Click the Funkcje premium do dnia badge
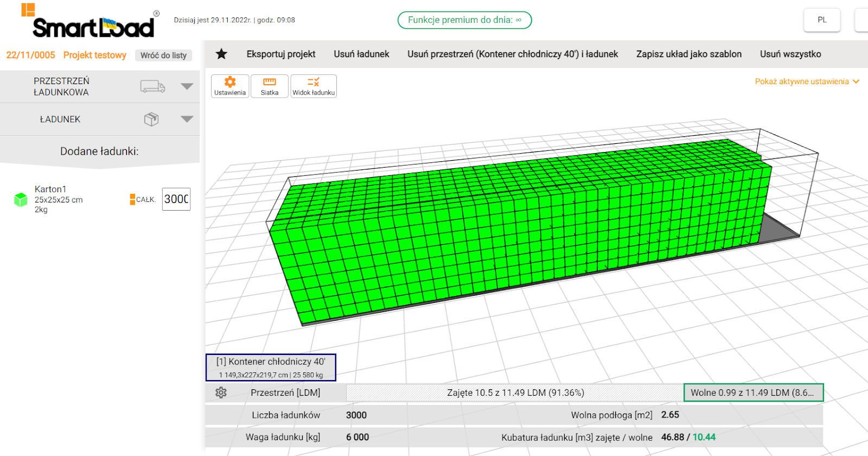This screenshot has width=868, height=456. (x=464, y=20)
